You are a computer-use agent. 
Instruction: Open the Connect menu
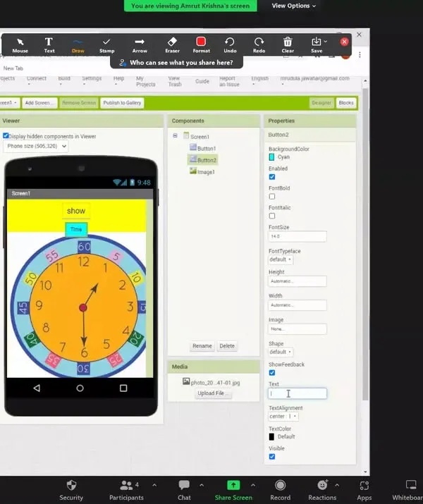[x=37, y=78]
